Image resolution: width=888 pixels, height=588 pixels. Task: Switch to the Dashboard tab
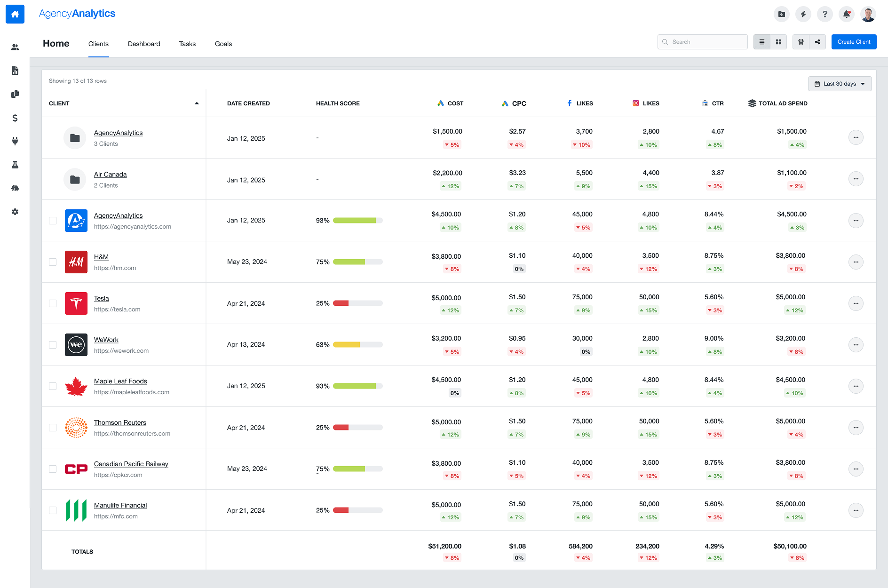pos(144,44)
